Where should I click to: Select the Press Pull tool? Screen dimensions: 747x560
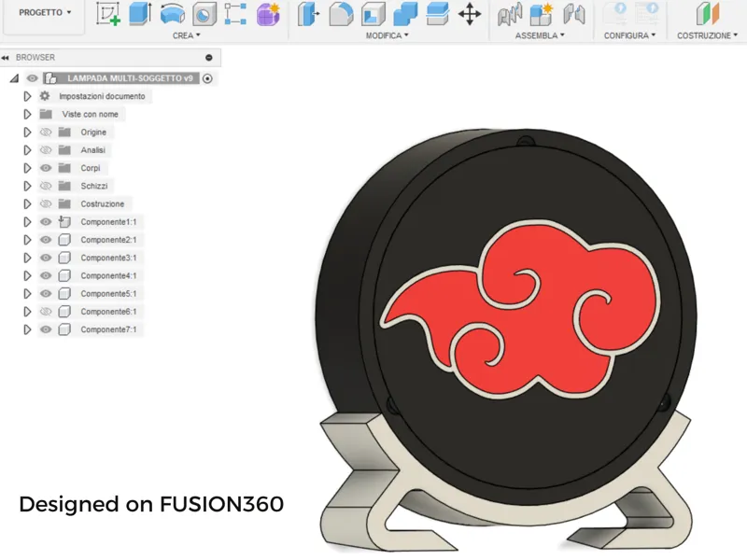(x=309, y=14)
